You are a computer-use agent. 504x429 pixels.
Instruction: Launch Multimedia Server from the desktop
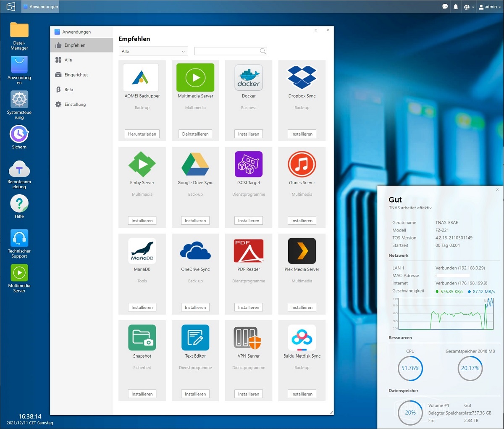[x=19, y=273]
